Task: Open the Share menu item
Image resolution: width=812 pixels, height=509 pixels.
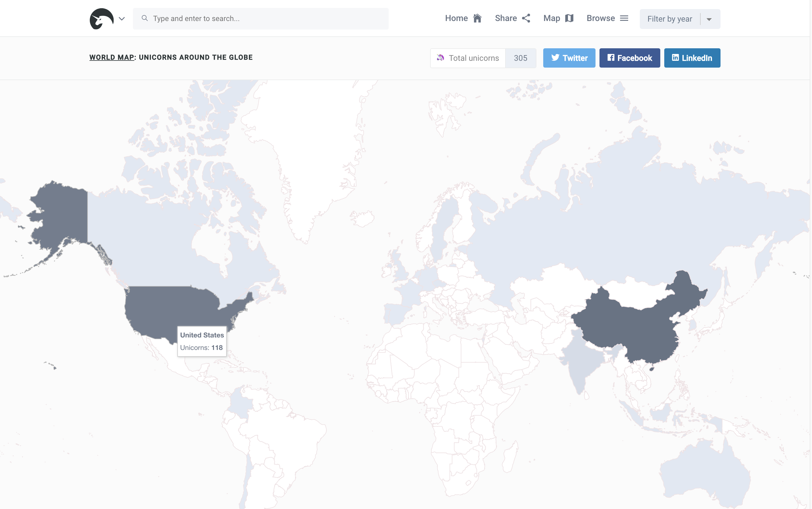Action: click(506, 18)
